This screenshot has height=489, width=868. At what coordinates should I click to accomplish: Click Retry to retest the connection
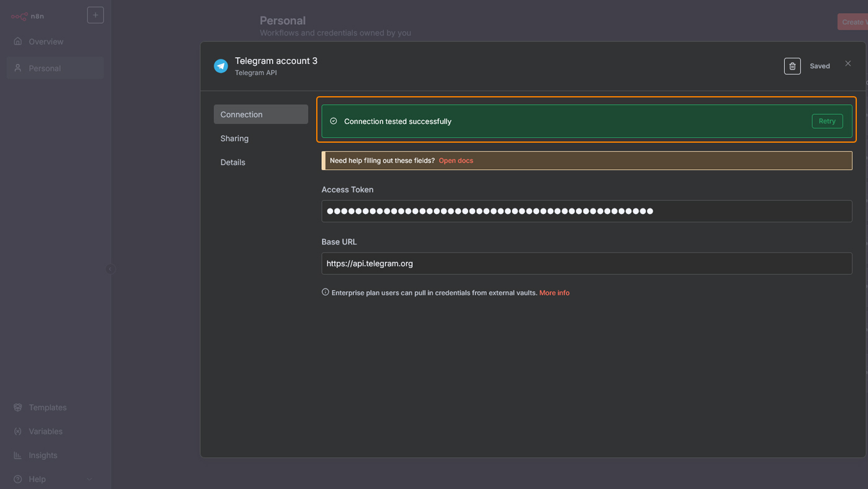826,121
